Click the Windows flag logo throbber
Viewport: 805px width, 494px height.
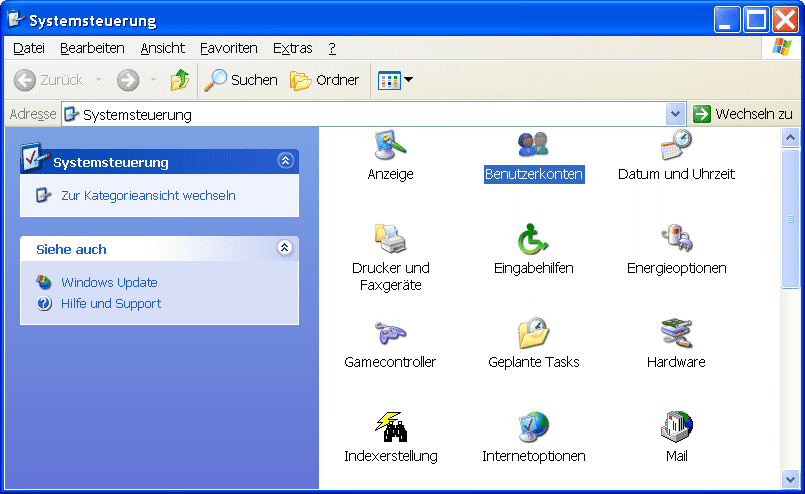click(781, 48)
